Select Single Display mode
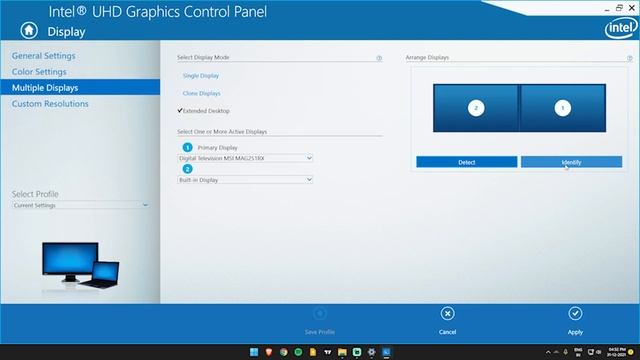The height and width of the screenshot is (360, 640). (x=201, y=76)
